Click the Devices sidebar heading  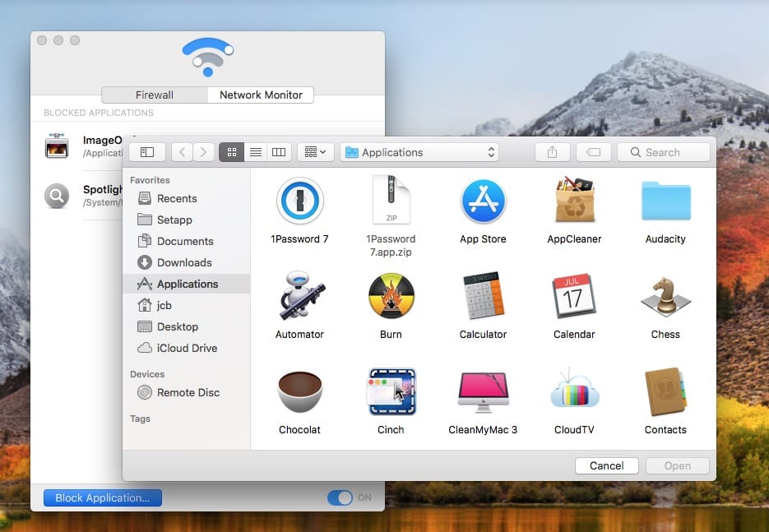tap(147, 374)
